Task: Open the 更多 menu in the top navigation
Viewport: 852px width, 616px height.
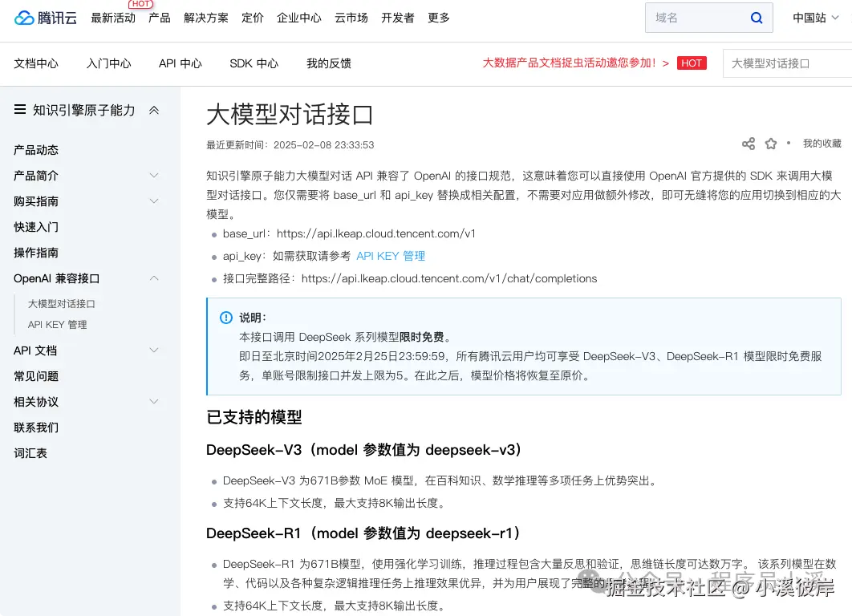Action: click(438, 18)
